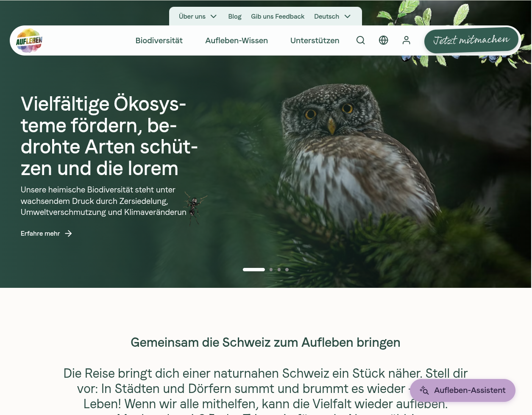Go to the Blog link
This screenshot has width=532, height=415.
pos(235,17)
